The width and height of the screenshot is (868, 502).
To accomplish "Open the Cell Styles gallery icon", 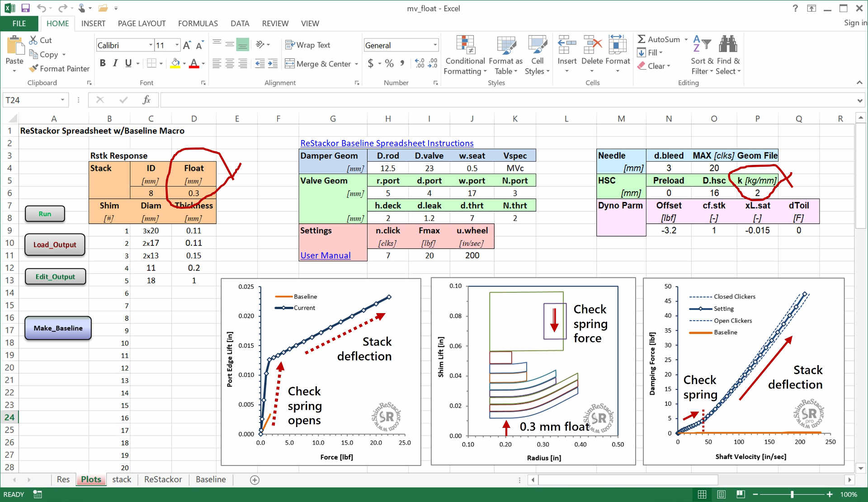I will pyautogui.click(x=537, y=45).
